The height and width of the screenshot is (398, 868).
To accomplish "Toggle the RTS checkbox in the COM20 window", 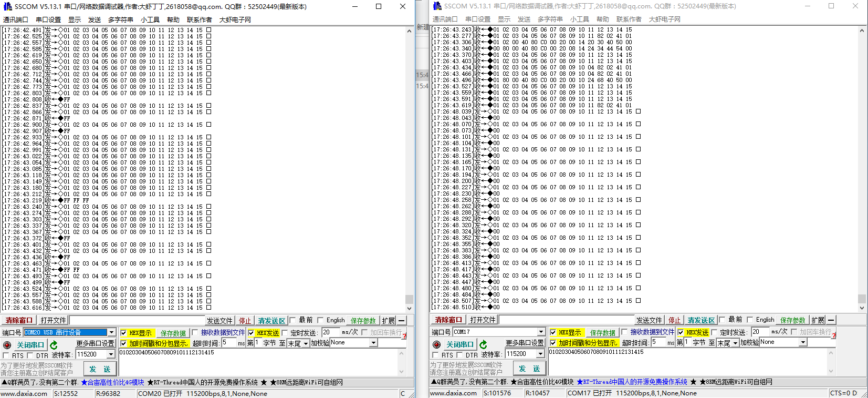I will click(6, 355).
